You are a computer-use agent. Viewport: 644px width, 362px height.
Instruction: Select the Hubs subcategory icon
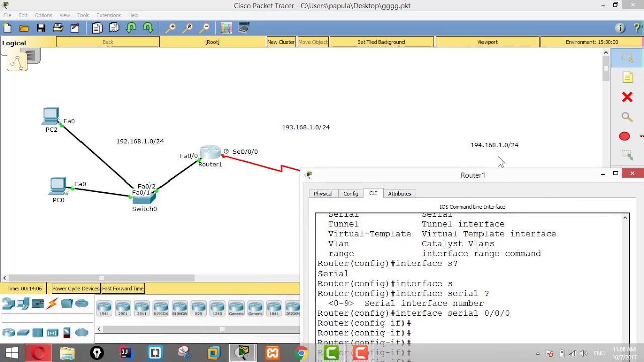point(38,333)
